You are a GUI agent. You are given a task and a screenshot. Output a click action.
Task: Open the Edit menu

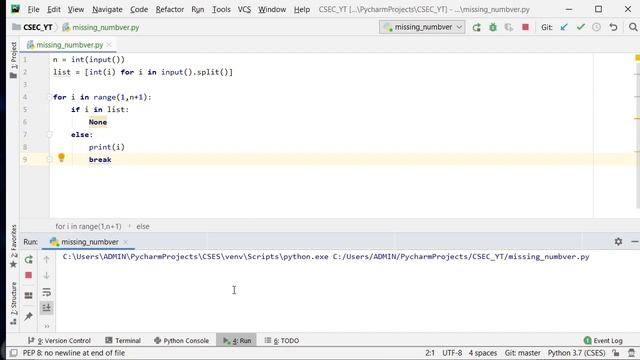click(53, 9)
